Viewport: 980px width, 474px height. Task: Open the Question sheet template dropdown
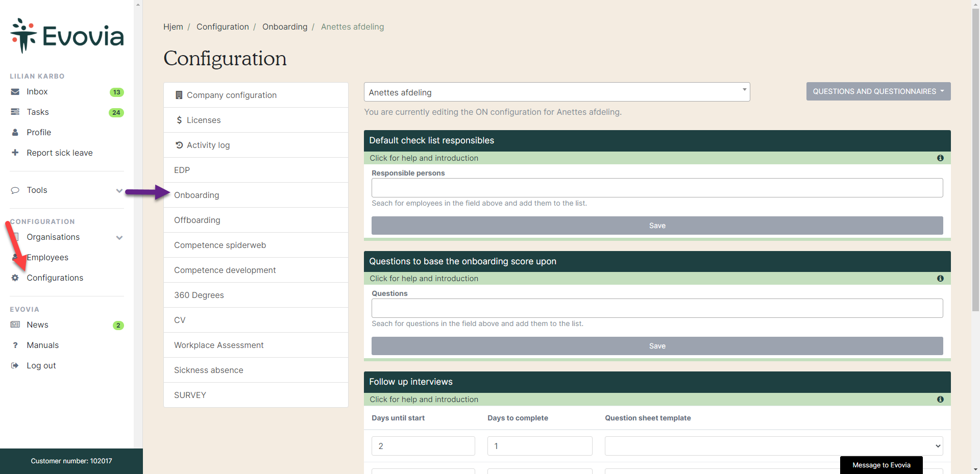774,446
